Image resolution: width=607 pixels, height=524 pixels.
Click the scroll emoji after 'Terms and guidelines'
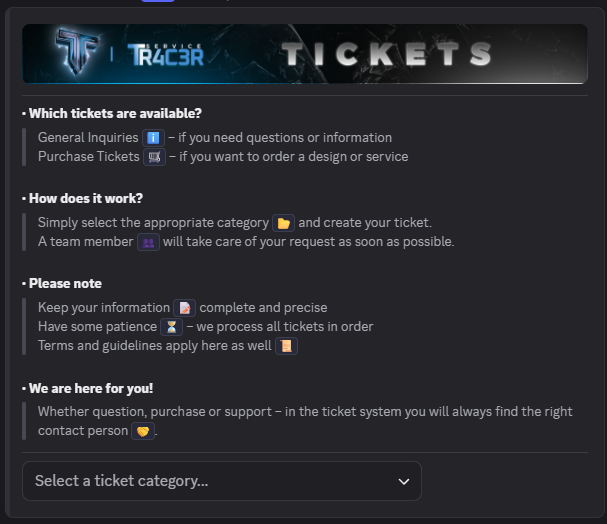286,346
